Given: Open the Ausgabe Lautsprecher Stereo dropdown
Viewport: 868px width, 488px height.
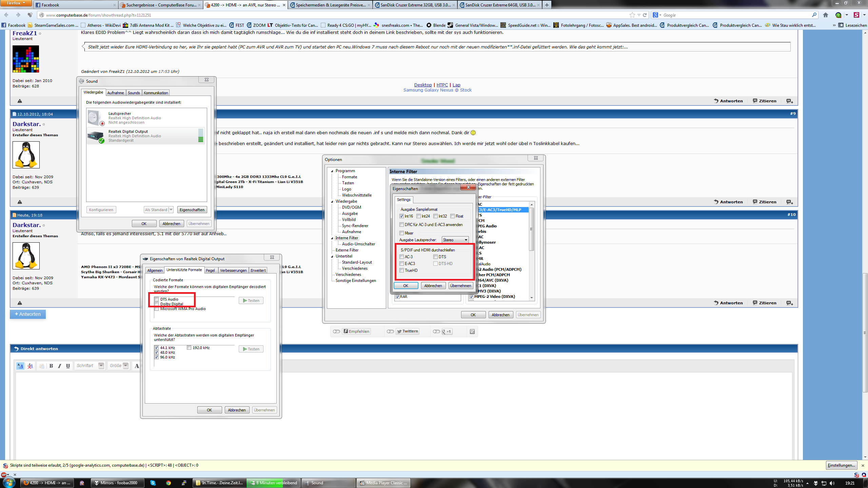Looking at the screenshot, I should point(455,240).
